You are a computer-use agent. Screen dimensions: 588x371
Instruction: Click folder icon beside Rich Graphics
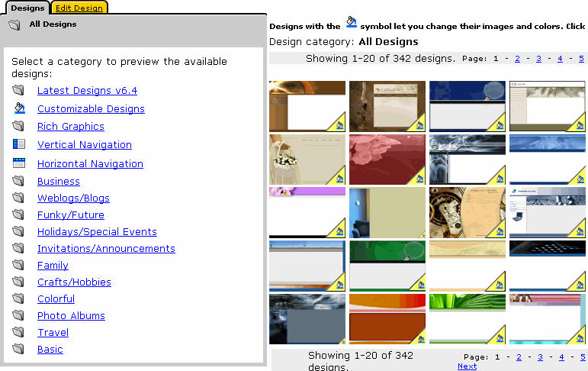18,126
